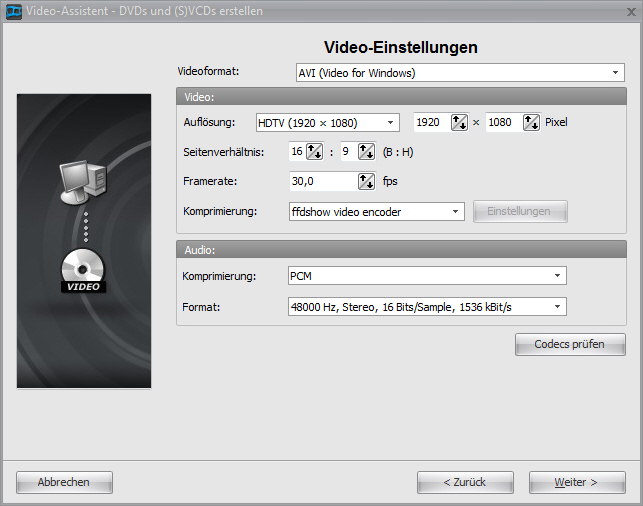Go back with the Zurück button
The image size is (643, 506).
[x=465, y=482]
